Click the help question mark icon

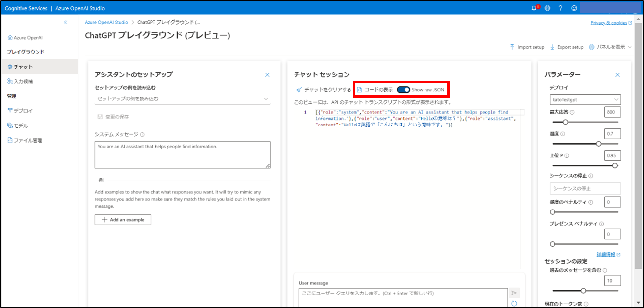tap(560, 8)
